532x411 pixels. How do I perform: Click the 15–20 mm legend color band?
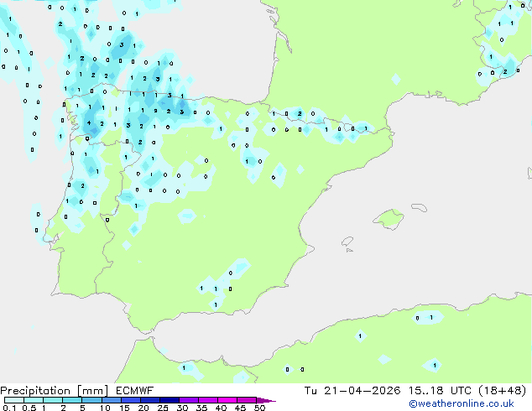click(x=131, y=400)
